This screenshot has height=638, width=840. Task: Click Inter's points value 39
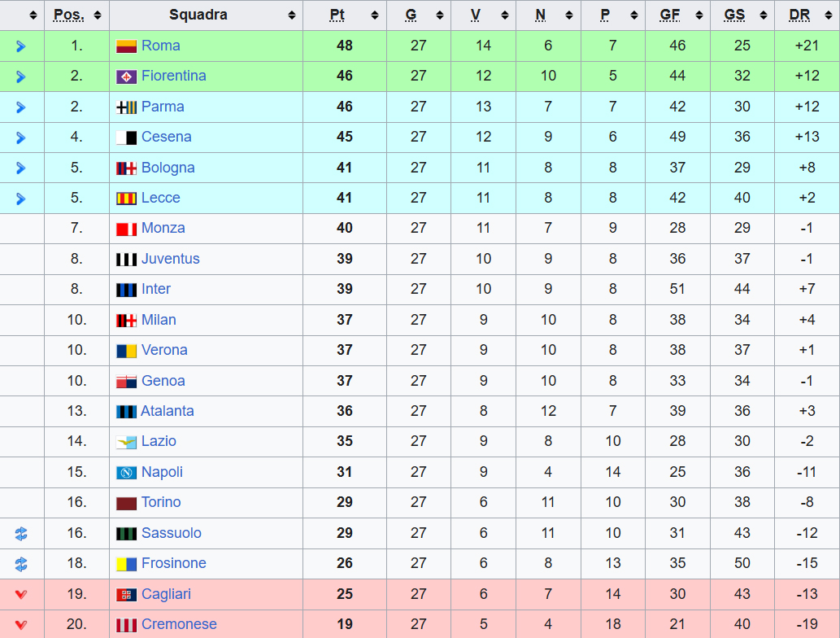345,289
